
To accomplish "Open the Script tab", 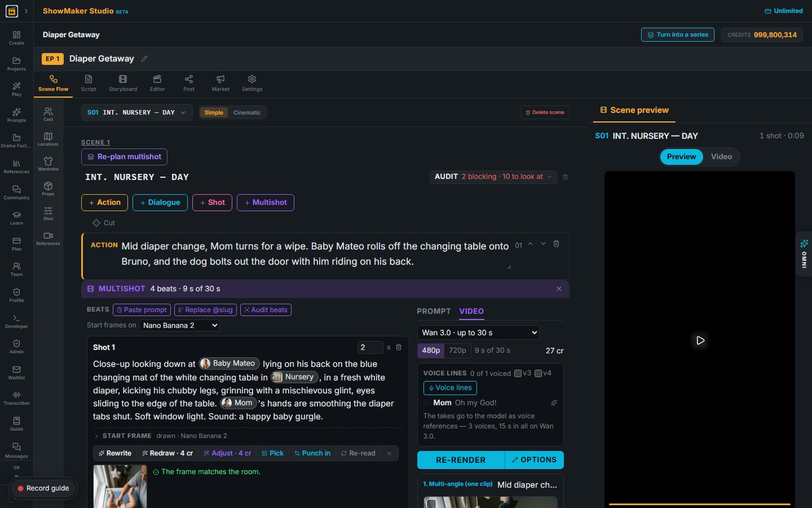I will click(x=89, y=83).
